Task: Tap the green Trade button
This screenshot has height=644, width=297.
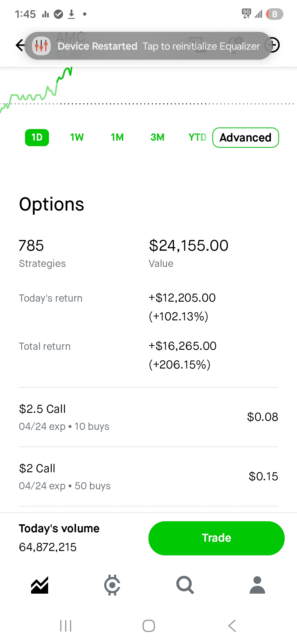Action: 216,538
